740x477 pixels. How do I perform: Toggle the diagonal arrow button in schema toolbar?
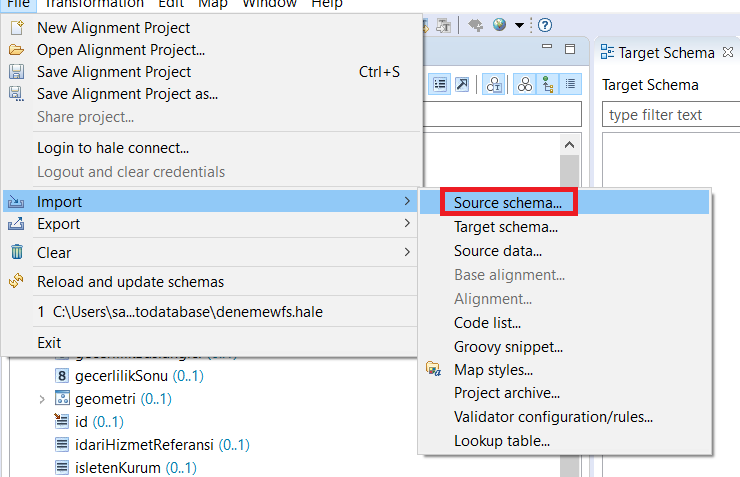tap(462, 84)
